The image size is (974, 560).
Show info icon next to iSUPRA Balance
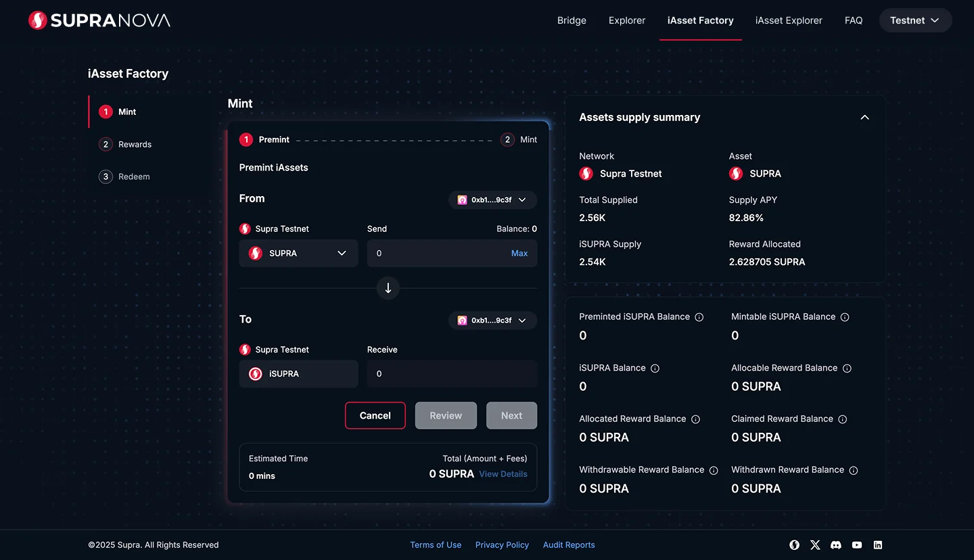(x=655, y=369)
